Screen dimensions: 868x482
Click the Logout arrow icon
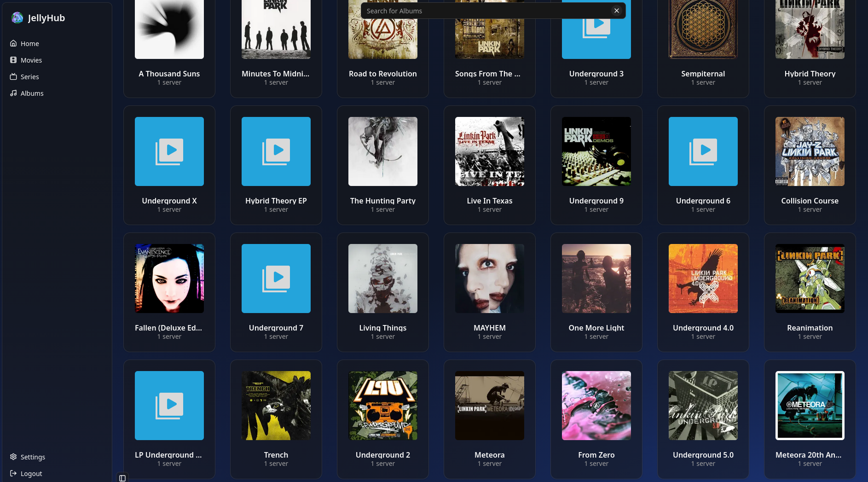click(x=13, y=473)
